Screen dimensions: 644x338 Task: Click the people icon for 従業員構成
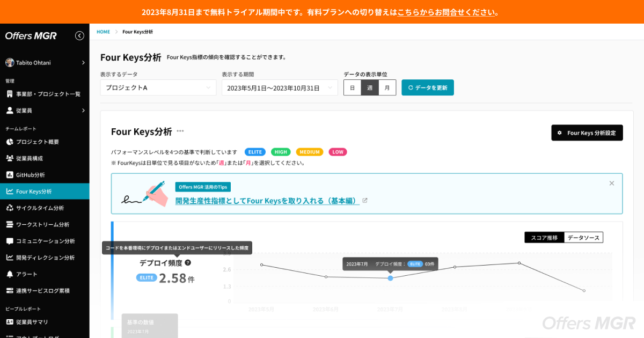pos(10,158)
